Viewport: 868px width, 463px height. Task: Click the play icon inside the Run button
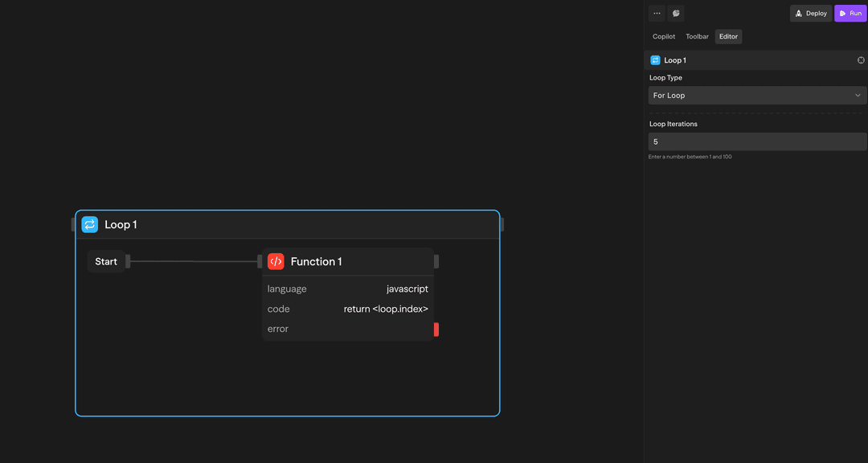click(x=841, y=13)
